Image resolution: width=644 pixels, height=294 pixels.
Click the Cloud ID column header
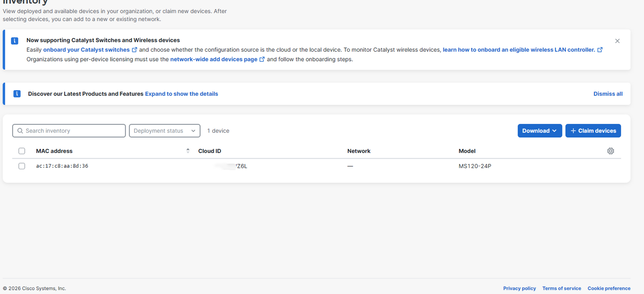tap(209, 151)
